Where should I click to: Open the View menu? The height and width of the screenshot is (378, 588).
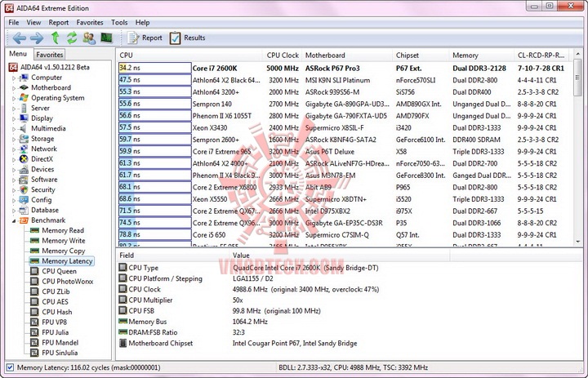coord(33,23)
